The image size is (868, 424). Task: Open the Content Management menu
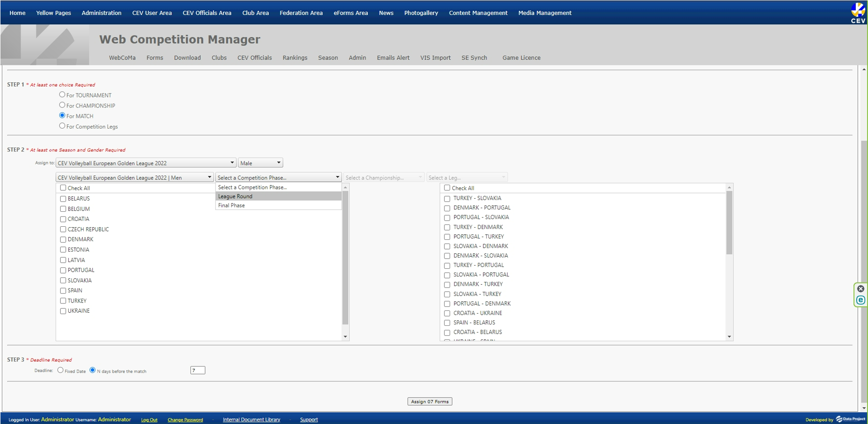click(478, 13)
